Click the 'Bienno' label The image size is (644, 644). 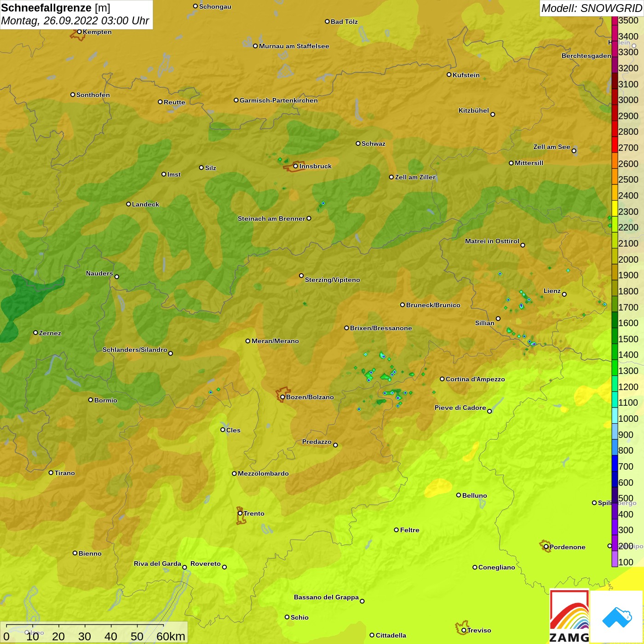90,553
